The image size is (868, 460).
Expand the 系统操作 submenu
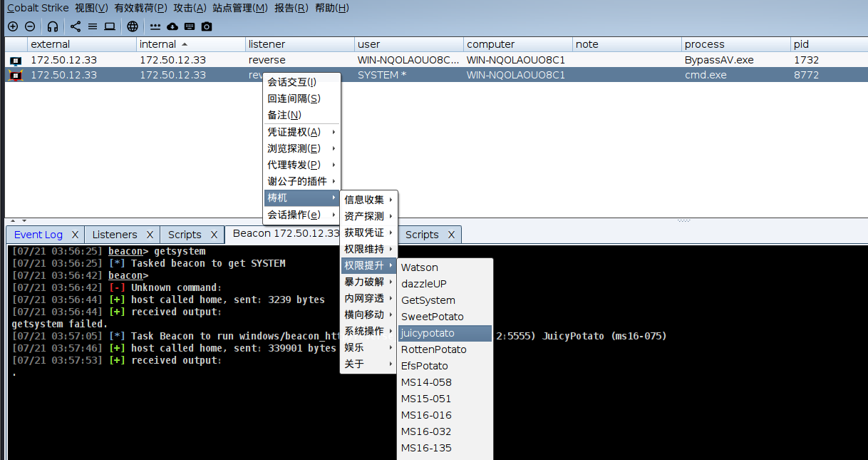pos(368,331)
